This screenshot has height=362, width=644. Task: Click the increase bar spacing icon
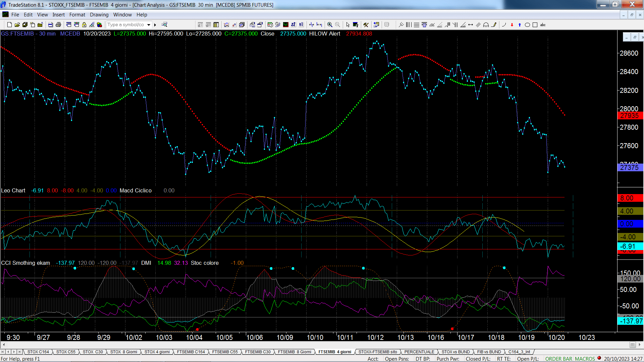coord(319,25)
